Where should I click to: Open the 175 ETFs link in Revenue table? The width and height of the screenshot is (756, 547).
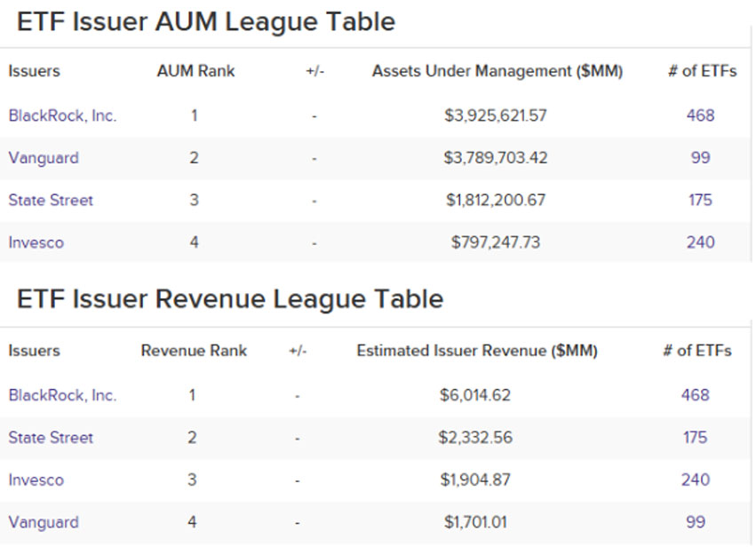[x=695, y=438]
